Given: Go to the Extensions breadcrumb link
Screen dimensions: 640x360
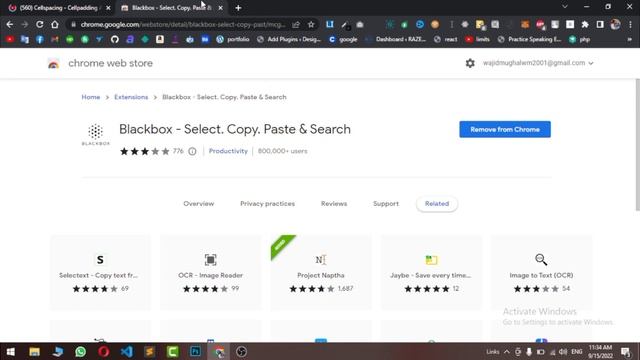Looking at the screenshot, I should (x=131, y=97).
